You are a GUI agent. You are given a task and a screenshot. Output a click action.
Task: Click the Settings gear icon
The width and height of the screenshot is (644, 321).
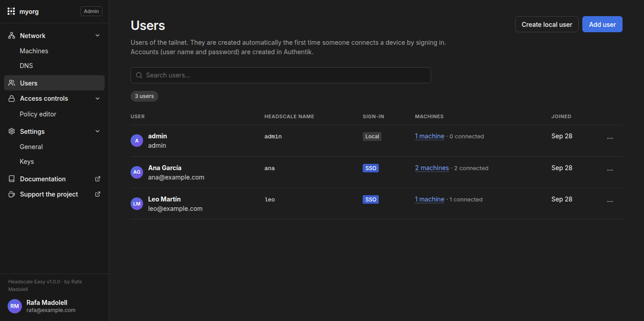12,132
